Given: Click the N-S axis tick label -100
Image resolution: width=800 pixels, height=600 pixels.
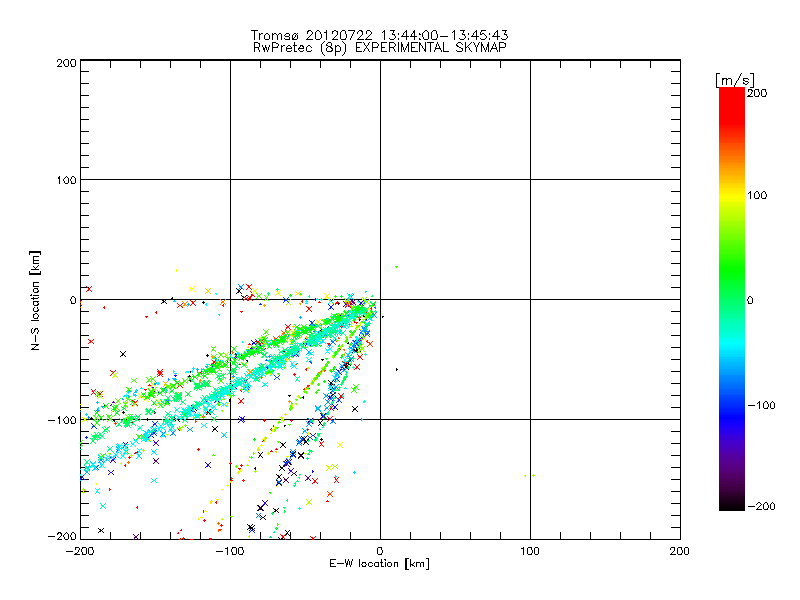Looking at the screenshot, I should coord(62,420).
